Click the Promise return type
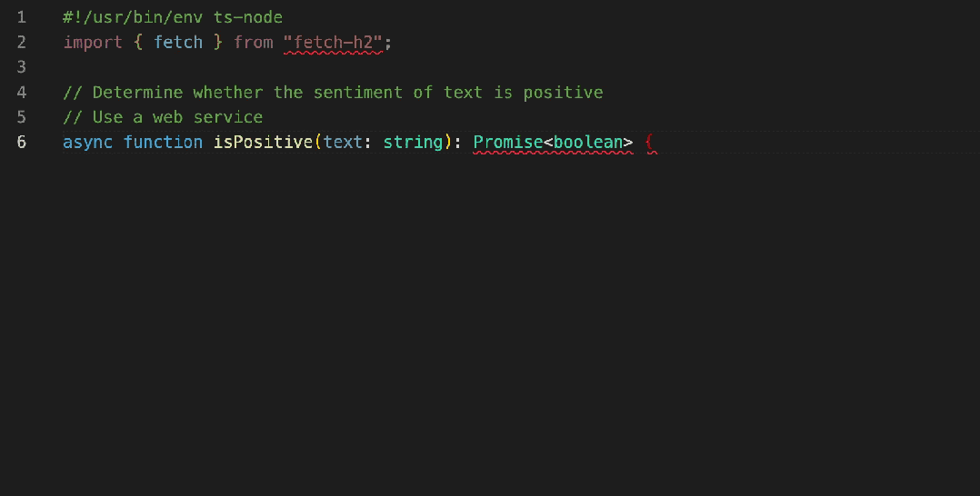This screenshot has width=980, height=496. pos(507,142)
